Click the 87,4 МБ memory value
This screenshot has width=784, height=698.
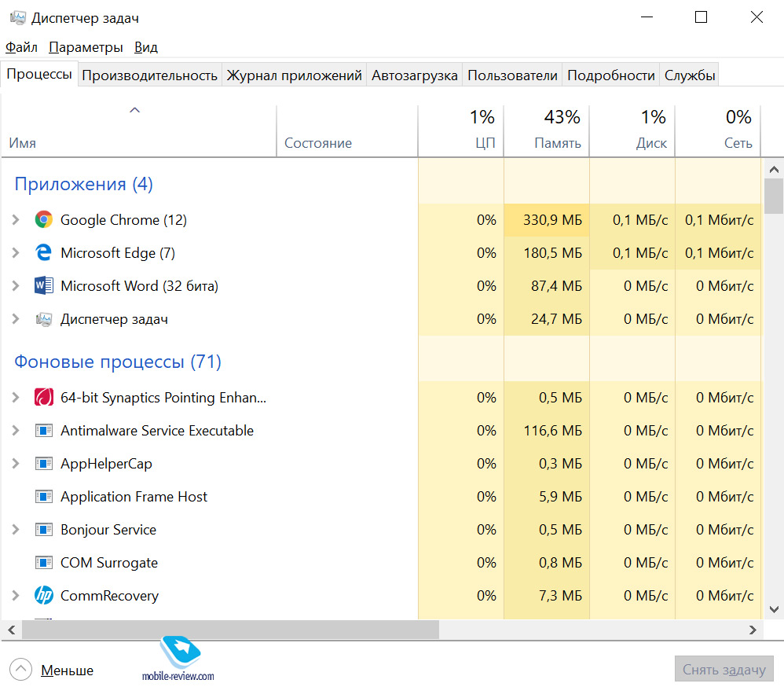click(556, 285)
